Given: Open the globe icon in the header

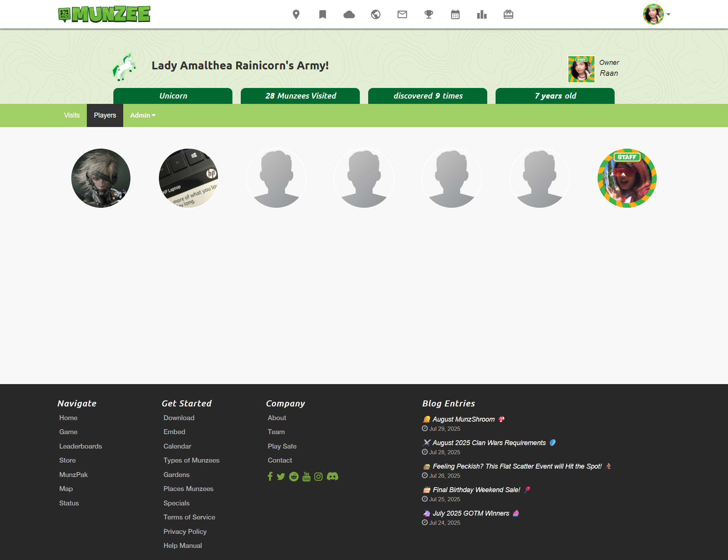Looking at the screenshot, I should [376, 14].
